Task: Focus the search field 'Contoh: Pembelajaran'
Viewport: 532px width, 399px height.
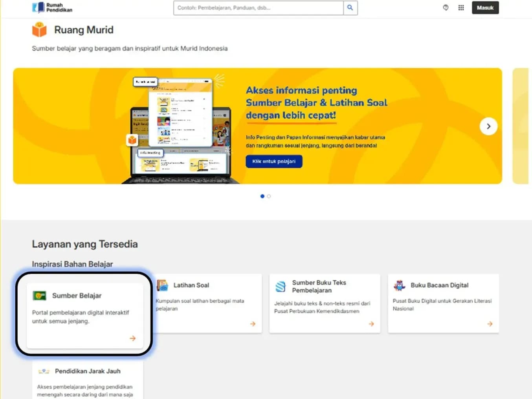Action: point(259,8)
